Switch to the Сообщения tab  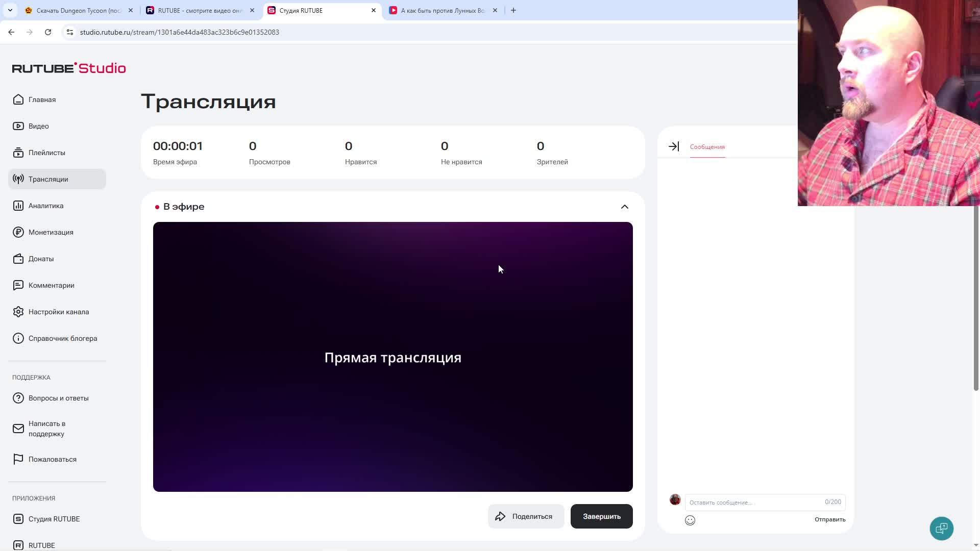[x=707, y=147]
